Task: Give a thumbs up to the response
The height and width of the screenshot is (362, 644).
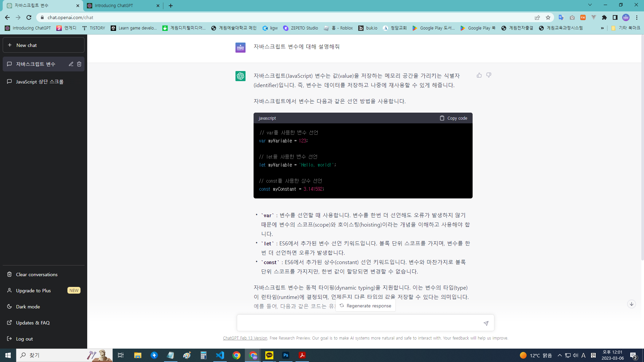Action: (479, 75)
